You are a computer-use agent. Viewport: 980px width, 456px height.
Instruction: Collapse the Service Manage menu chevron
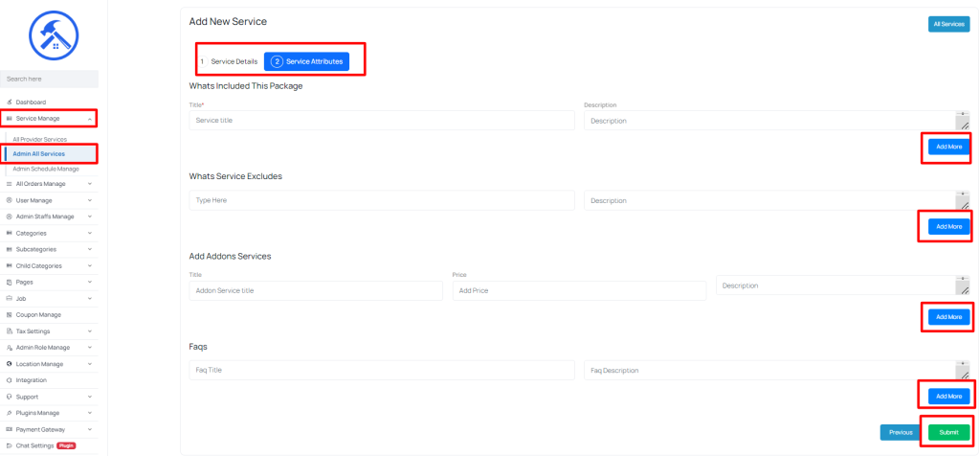[90, 118]
